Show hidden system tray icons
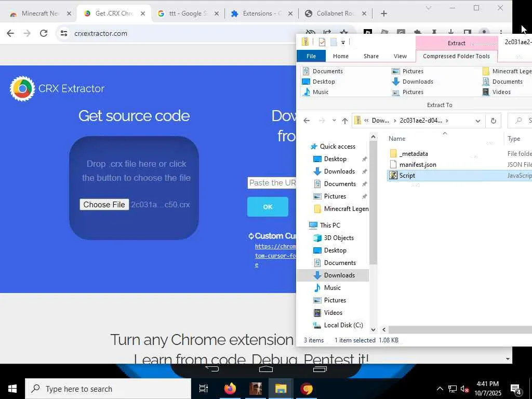Image resolution: width=532 pixels, height=399 pixels. [440, 389]
